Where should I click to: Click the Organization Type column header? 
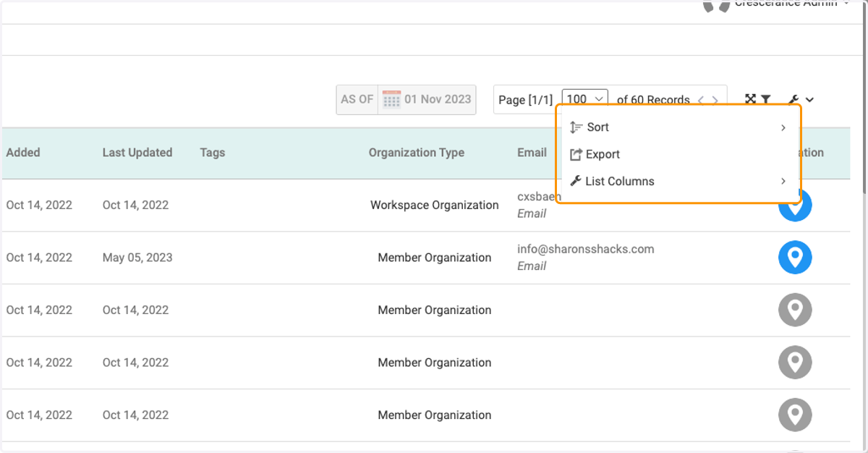click(x=417, y=153)
